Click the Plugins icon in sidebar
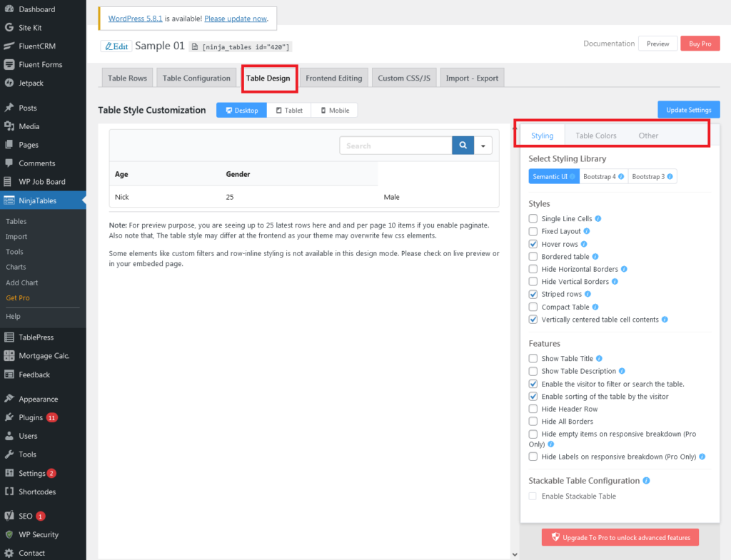Image resolution: width=731 pixels, height=560 pixels. coord(9,417)
